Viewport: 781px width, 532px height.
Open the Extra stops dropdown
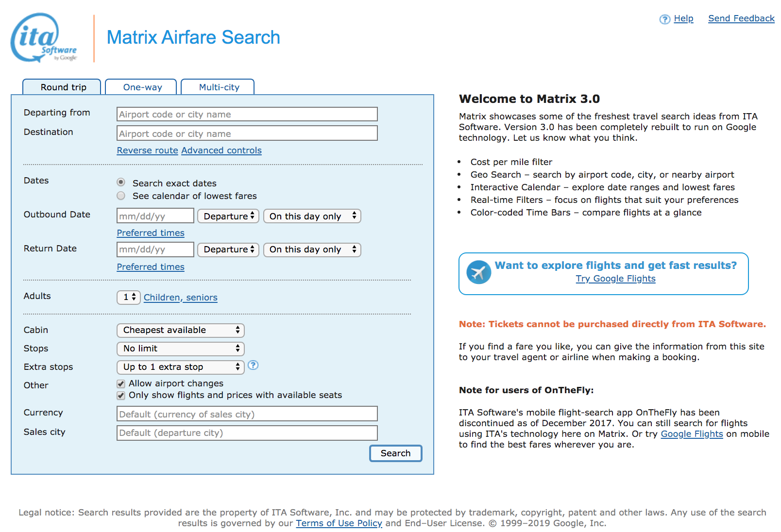tap(180, 367)
